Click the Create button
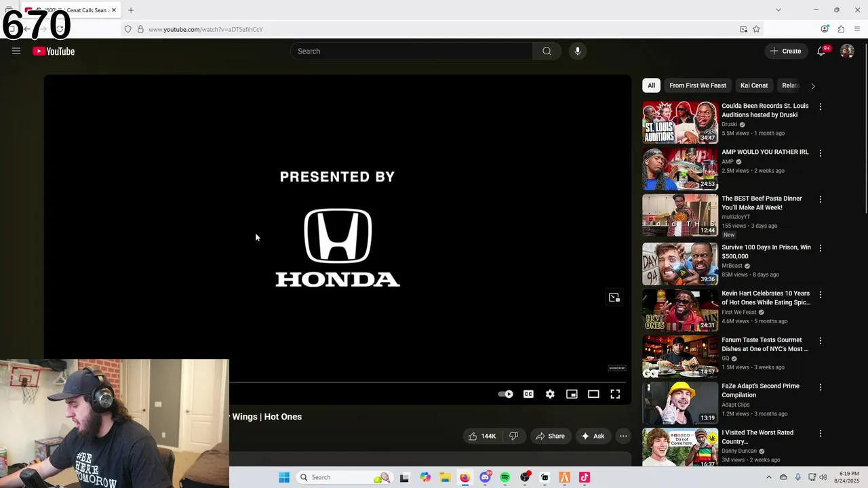 (786, 51)
